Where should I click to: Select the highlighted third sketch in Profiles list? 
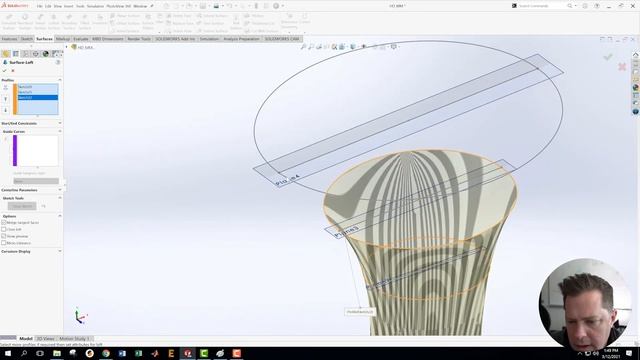(38, 98)
